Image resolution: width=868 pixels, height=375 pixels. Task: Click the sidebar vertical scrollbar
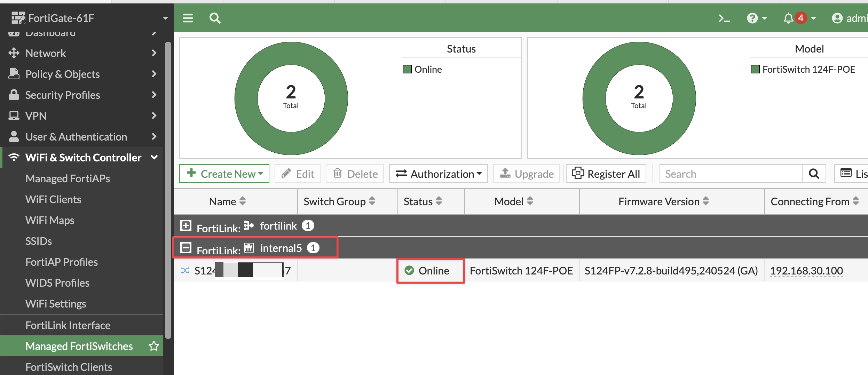tap(168, 190)
